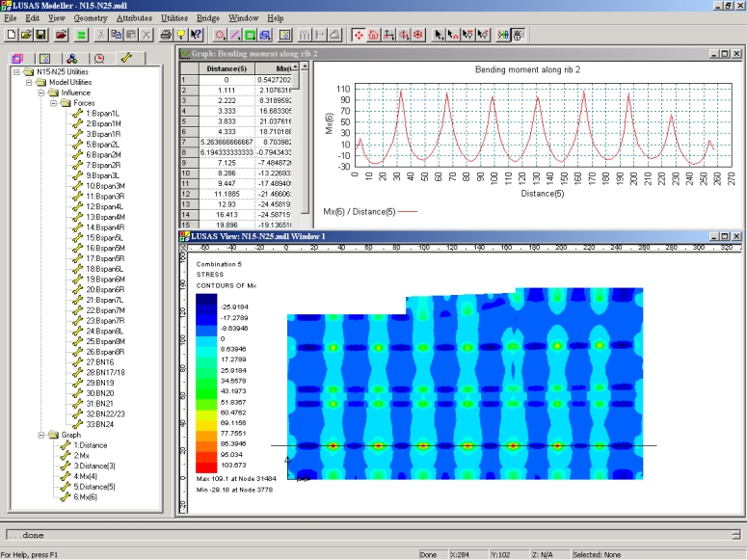Select 28:BN17/18 influence entry
The width and height of the screenshot is (747, 560).
point(105,373)
